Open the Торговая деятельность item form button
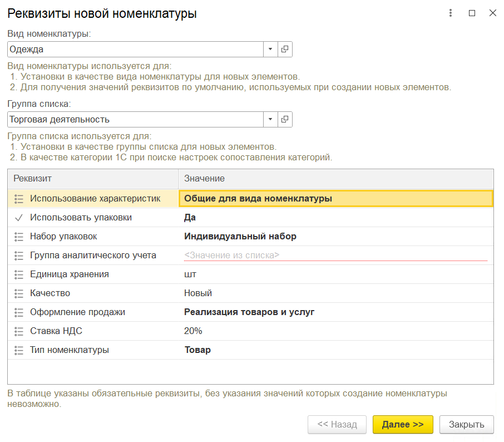 pyautogui.click(x=285, y=119)
